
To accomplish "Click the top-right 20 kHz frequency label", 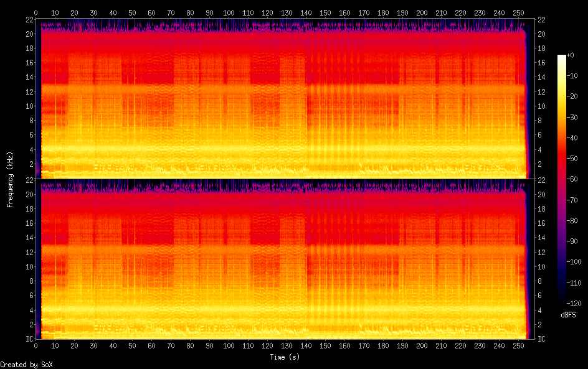I will [x=542, y=34].
